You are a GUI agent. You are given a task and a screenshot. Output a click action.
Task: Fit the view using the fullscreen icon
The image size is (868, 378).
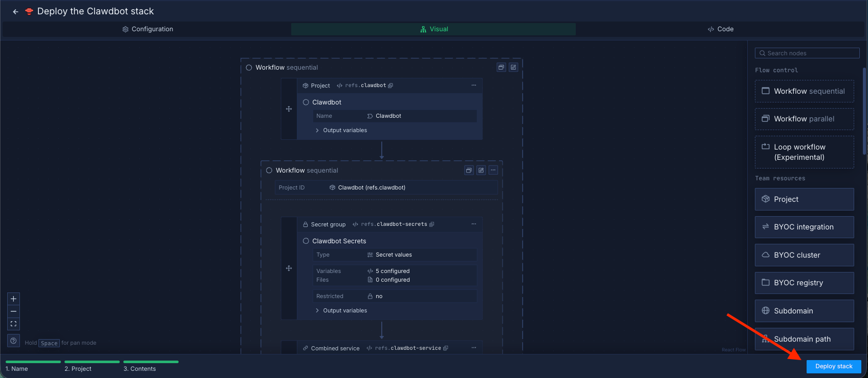(14, 324)
